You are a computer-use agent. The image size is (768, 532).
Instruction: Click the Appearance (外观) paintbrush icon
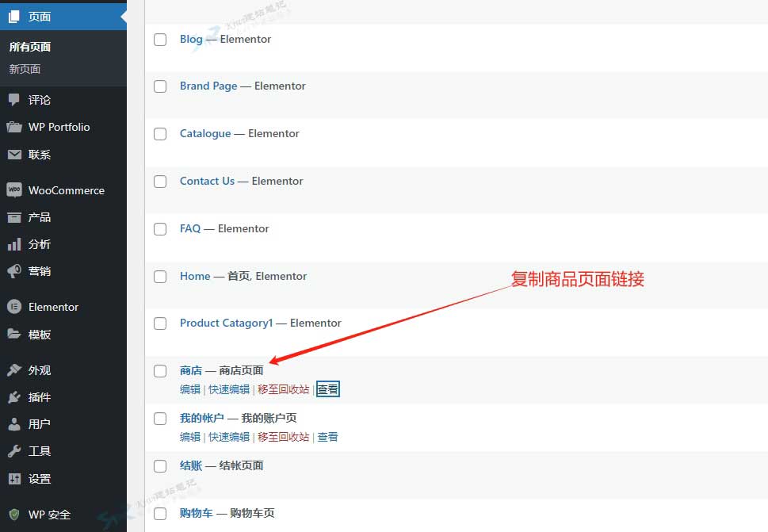[14, 369]
